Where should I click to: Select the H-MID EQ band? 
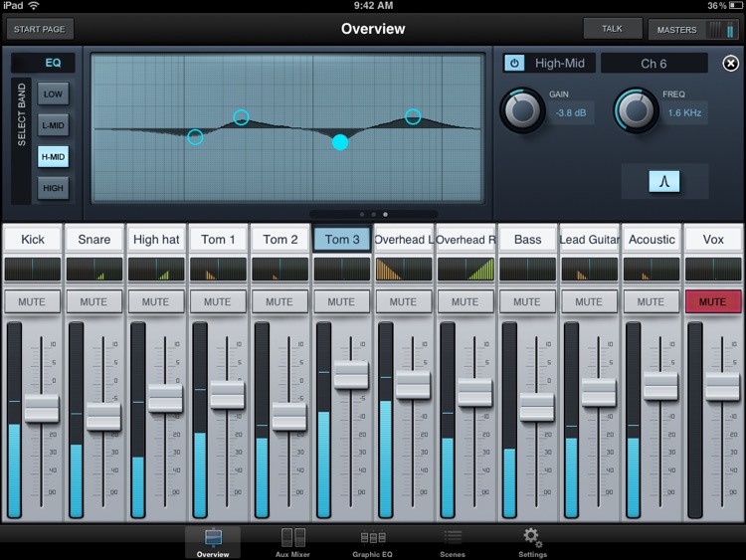point(53,156)
